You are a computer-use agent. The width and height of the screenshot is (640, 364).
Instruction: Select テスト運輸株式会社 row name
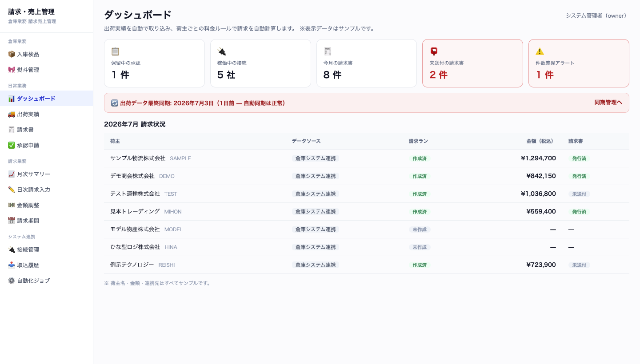[x=135, y=194]
